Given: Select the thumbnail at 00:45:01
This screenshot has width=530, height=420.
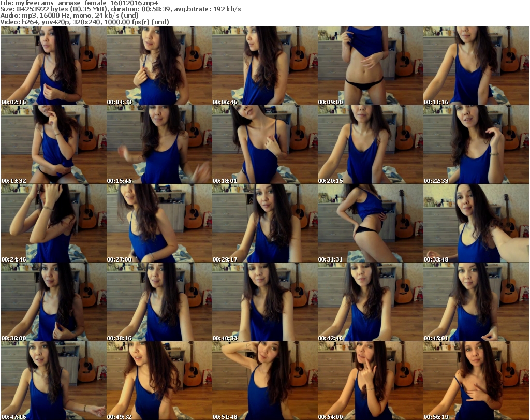Looking at the screenshot, I should (476, 301).
